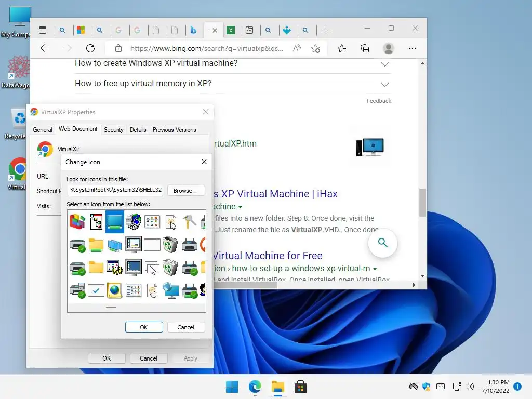Open 'Virtual Machine for Free' search result
Viewport: 532px width, 399px height.
point(268,256)
